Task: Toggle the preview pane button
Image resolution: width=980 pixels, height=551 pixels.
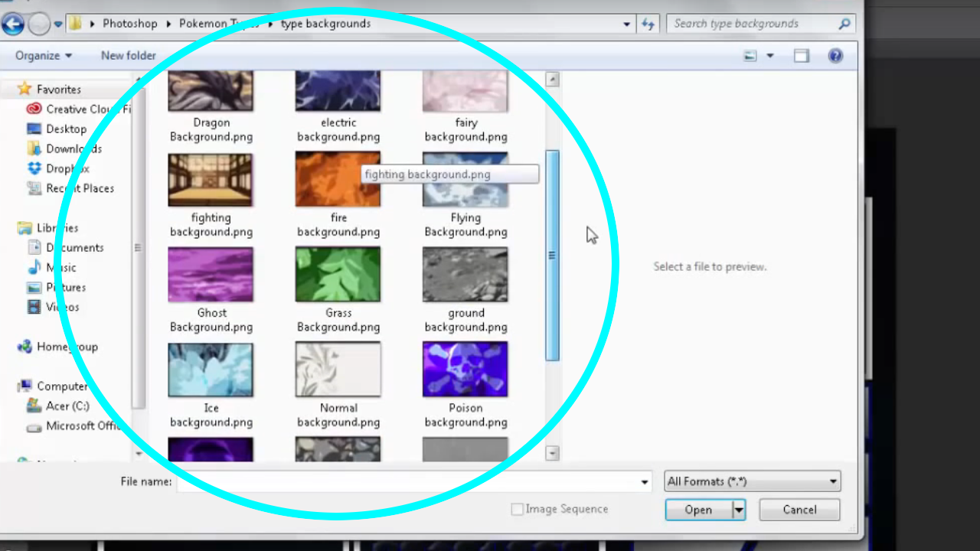Action: coord(801,56)
